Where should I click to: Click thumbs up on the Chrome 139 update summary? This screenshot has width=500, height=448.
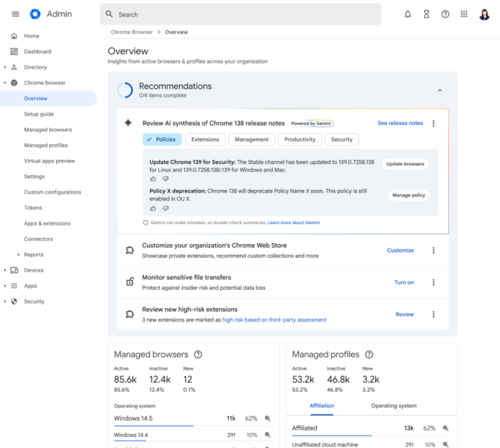coord(153,179)
